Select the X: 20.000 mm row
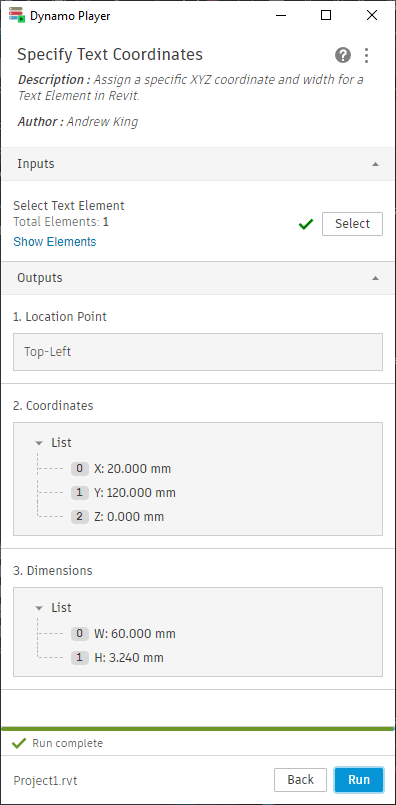This screenshot has width=396, height=805. (x=122, y=469)
